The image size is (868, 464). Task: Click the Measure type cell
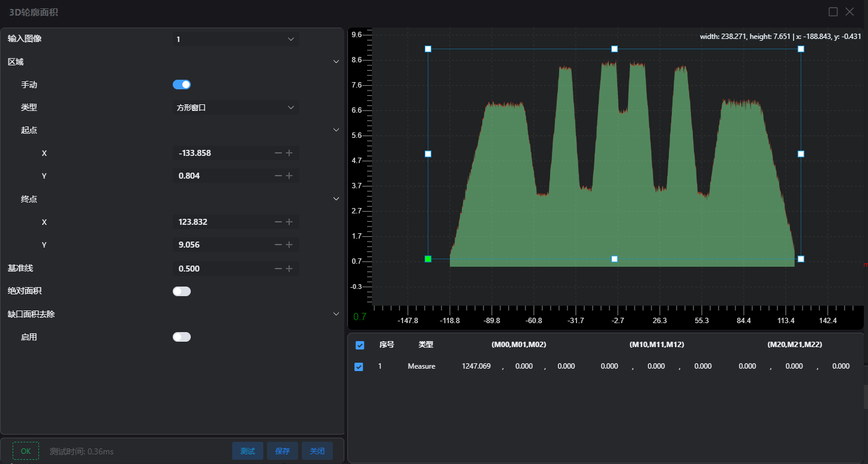coord(422,366)
